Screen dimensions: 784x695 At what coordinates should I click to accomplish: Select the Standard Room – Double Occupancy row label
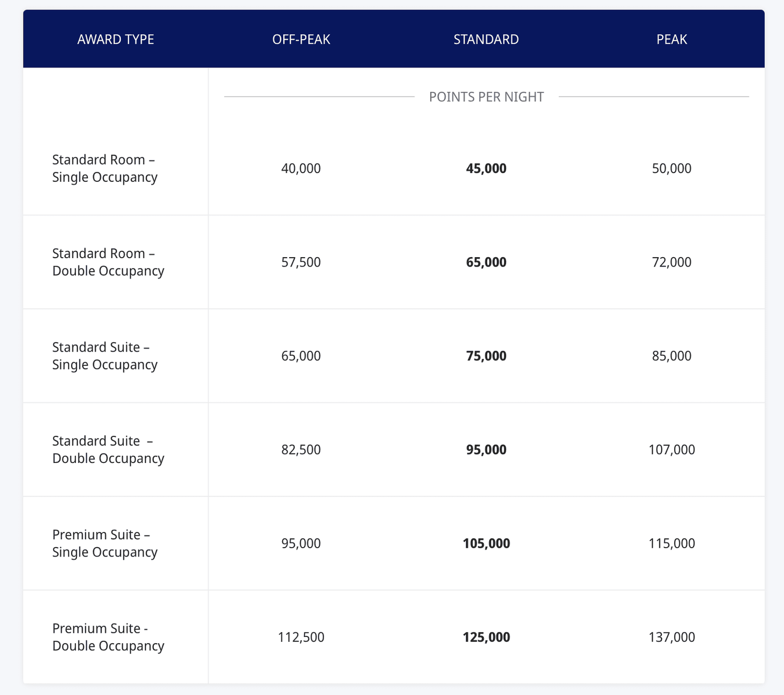108,262
